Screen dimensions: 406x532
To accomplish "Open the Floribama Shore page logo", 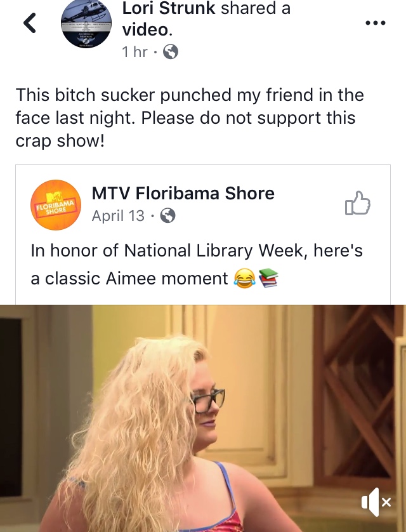I will tap(56, 205).
